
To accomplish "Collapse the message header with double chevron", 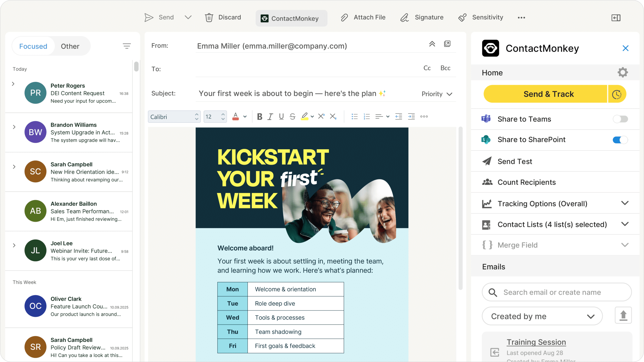I will [432, 44].
